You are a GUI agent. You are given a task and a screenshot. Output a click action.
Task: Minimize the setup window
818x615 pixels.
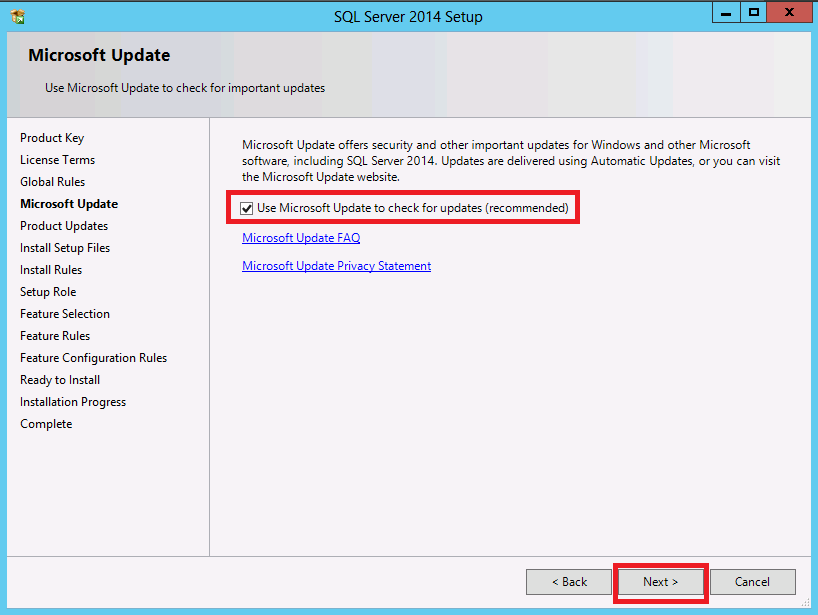point(726,13)
